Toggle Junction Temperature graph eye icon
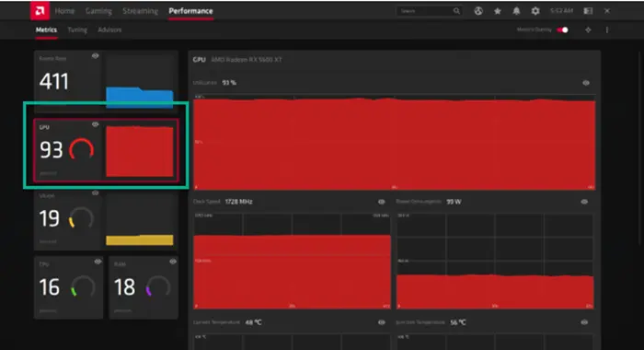644x350 pixels. 584,322
